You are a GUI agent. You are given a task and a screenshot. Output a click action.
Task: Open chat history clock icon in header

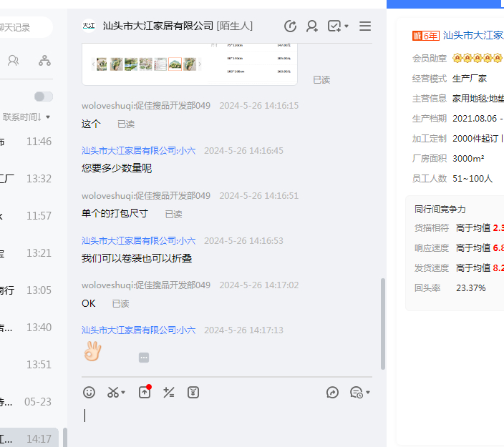click(290, 26)
